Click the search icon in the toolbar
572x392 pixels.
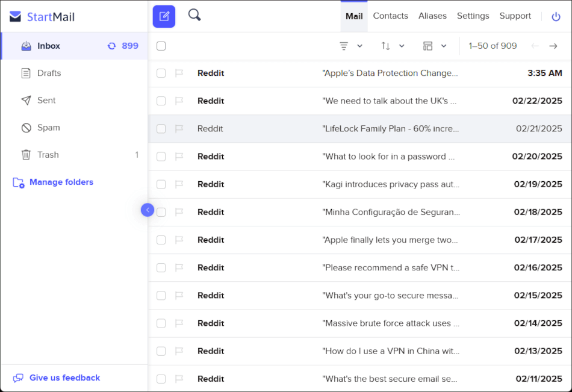click(194, 14)
